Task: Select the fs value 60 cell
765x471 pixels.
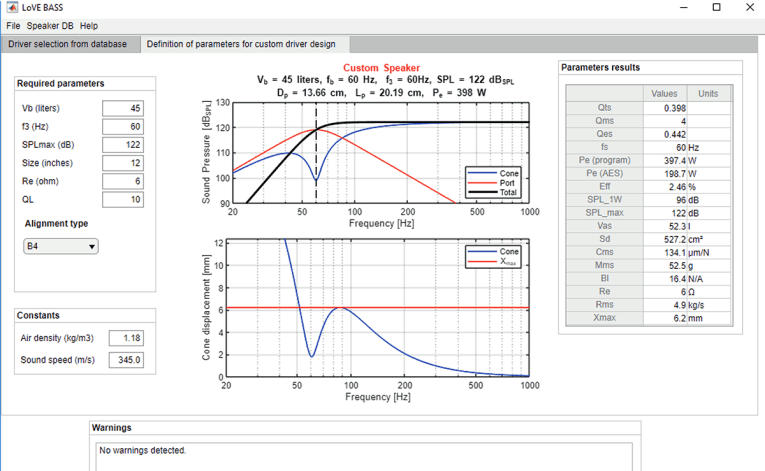Action: (665, 147)
